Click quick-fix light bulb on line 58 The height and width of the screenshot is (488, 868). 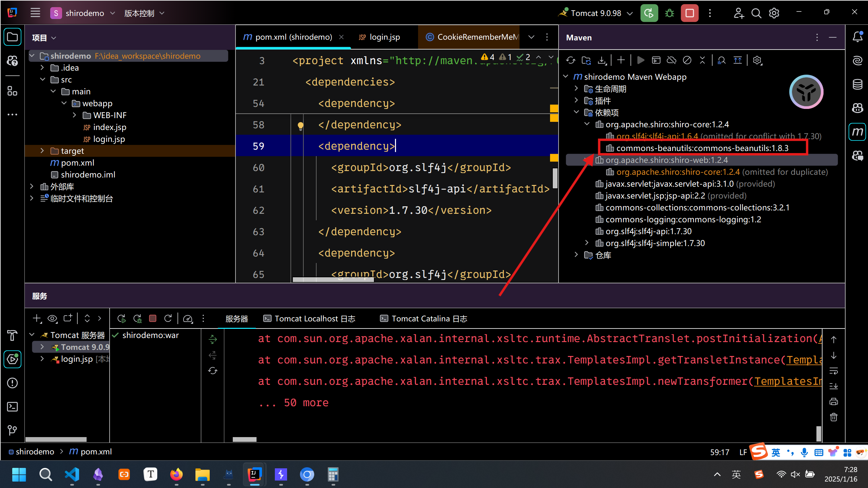coord(301,126)
